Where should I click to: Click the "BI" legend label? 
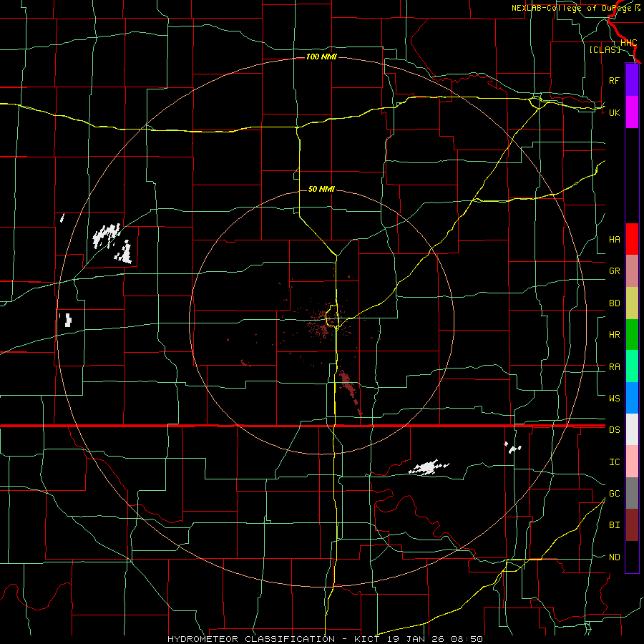coord(614,525)
